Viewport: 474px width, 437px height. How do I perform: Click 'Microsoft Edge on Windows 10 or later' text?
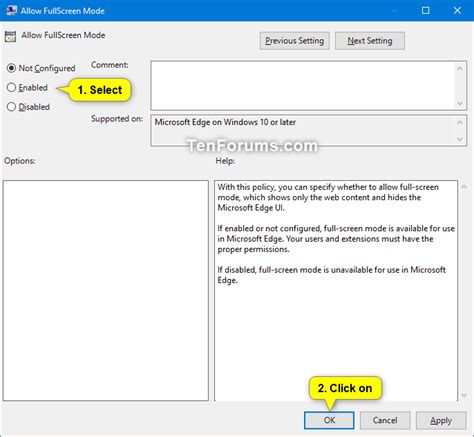[x=225, y=122]
